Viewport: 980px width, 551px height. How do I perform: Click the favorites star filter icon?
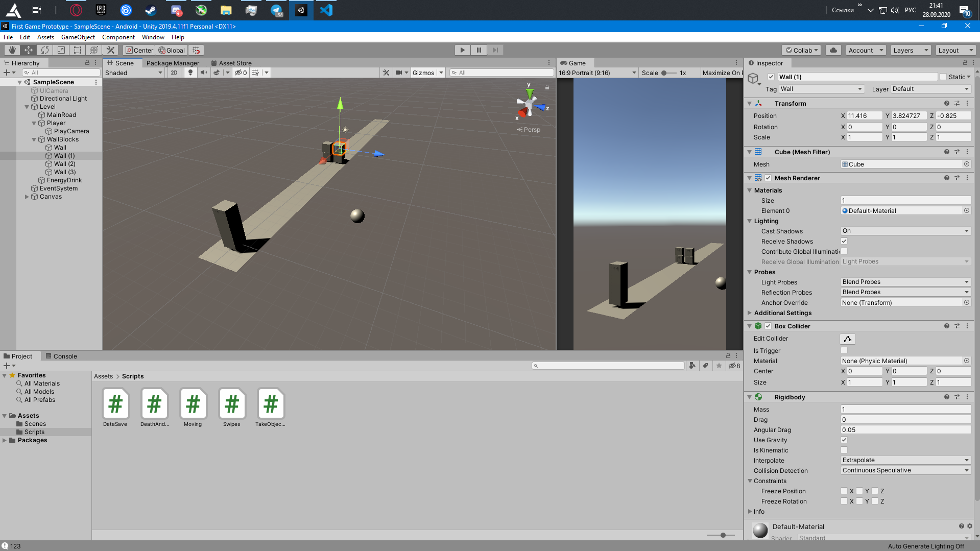(x=719, y=366)
